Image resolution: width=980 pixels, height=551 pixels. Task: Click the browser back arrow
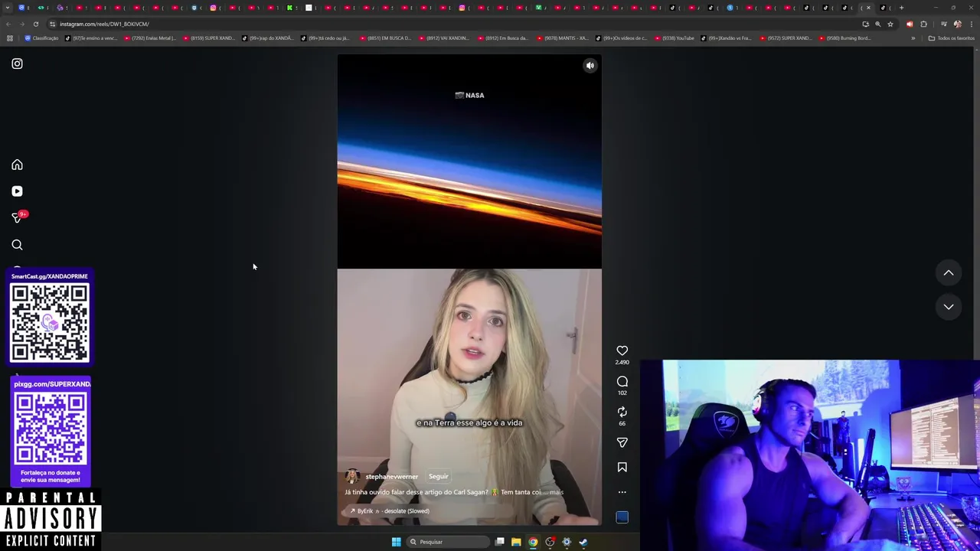click(x=8, y=24)
